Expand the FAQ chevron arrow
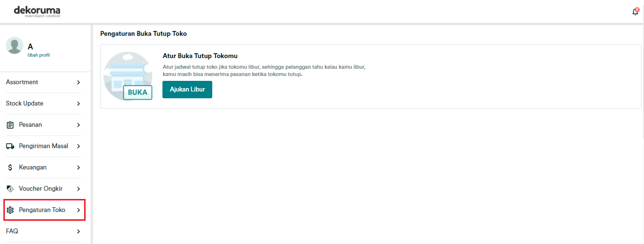Screen dimensions: 644x244 point(78,231)
